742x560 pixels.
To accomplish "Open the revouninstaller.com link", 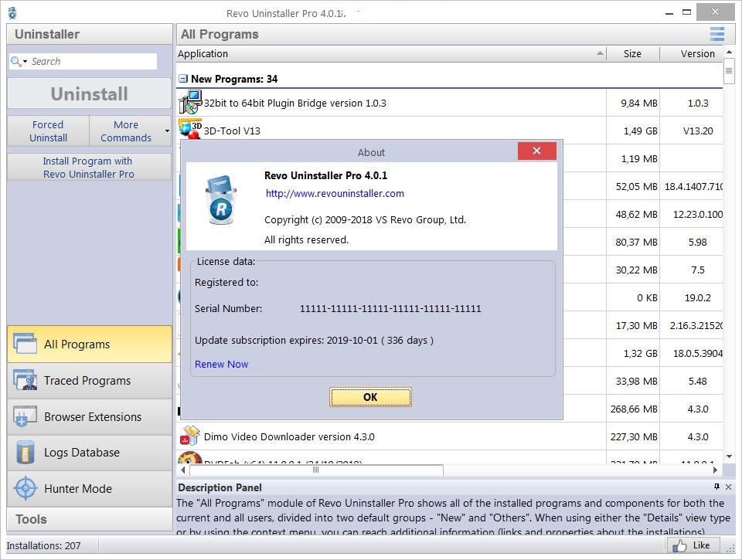I will click(335, 193).
